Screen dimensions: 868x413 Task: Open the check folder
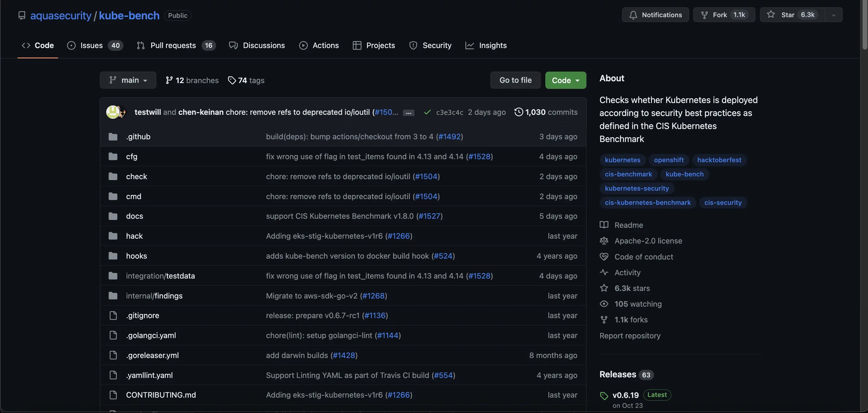(136, 176)
